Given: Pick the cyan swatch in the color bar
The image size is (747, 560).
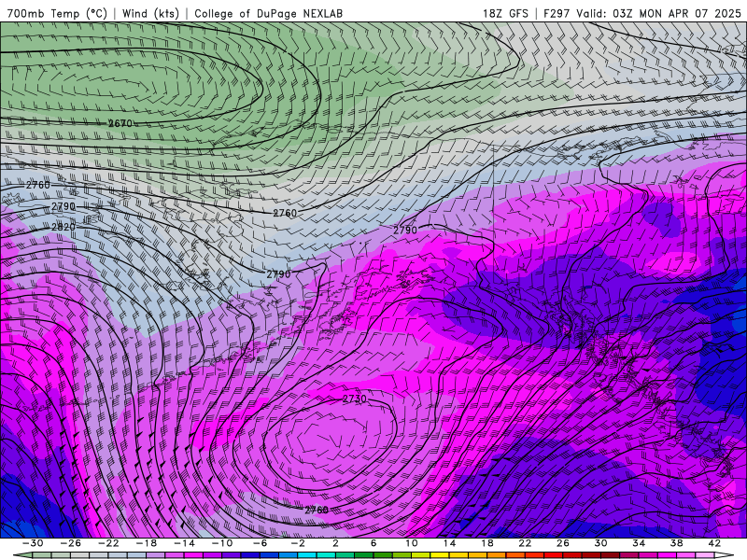Looking at the screenshot, I should point(307,555).
